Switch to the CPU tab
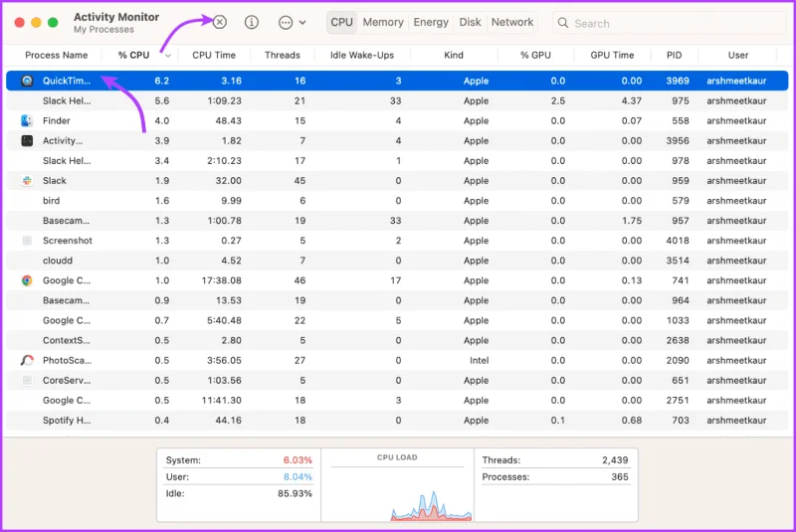Image resolution: width=796 pixels, height=532 pixels. 341,22
